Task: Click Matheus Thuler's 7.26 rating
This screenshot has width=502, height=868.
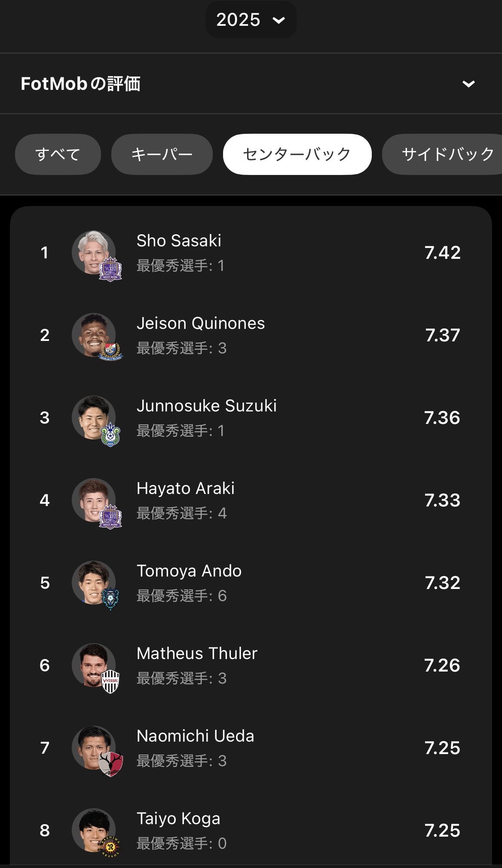Action: click(x=442, y=666)
